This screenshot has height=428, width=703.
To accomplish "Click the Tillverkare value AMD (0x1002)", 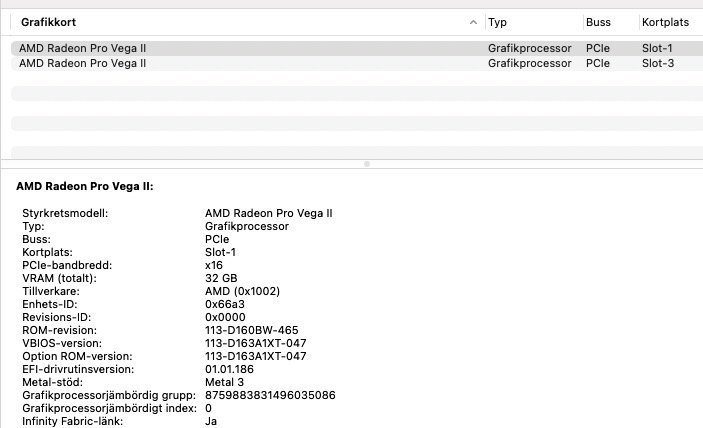I will click(243, 291).
